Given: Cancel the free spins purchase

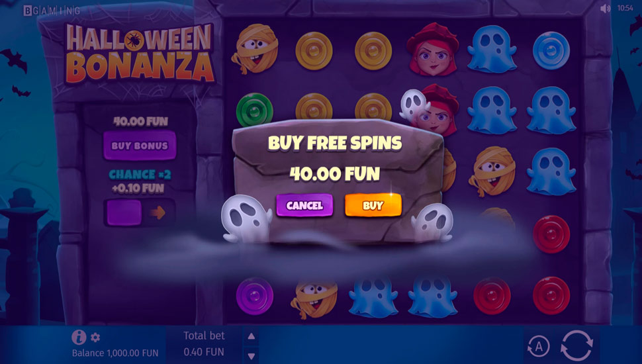Looking at the screenshot, I should (304, 205).
